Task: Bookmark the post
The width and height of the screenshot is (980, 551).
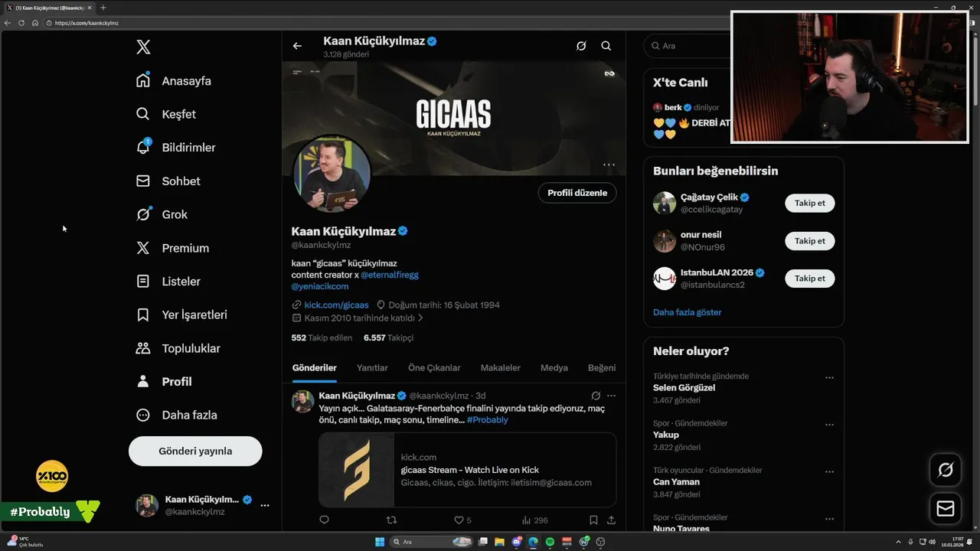Action: [593, 520]
